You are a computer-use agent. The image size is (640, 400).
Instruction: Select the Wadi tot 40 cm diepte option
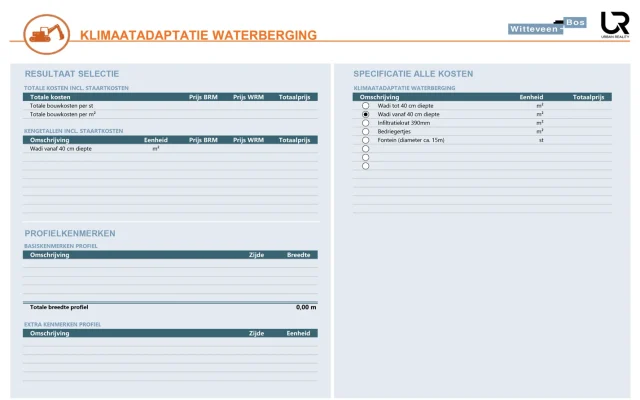(x=365, y=106)
